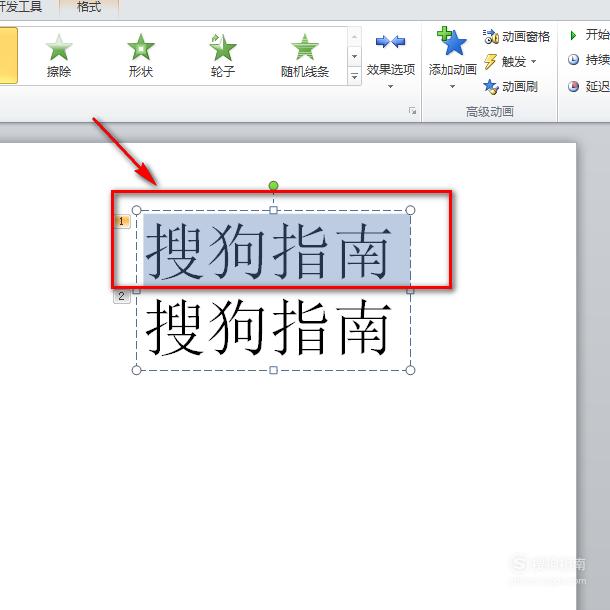Open the 触发 trigger dropdown
Image resolution: width=610 pixels, height=610 pixels.
click(x=511, y=61)
